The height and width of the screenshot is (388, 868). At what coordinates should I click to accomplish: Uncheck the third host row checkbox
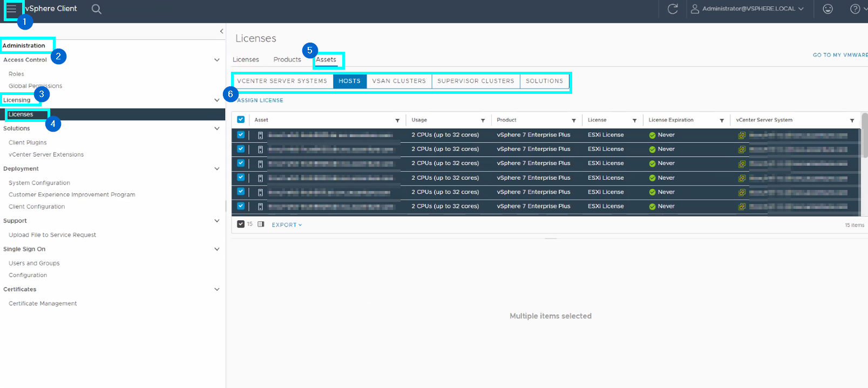coord(241,163)
